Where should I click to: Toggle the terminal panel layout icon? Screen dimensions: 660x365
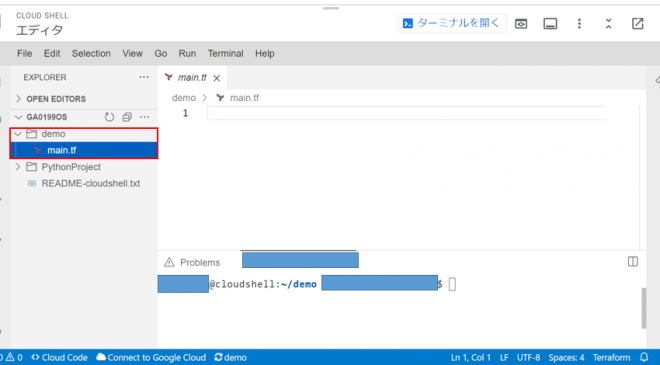pyautogui.click(x=550, y=24)
